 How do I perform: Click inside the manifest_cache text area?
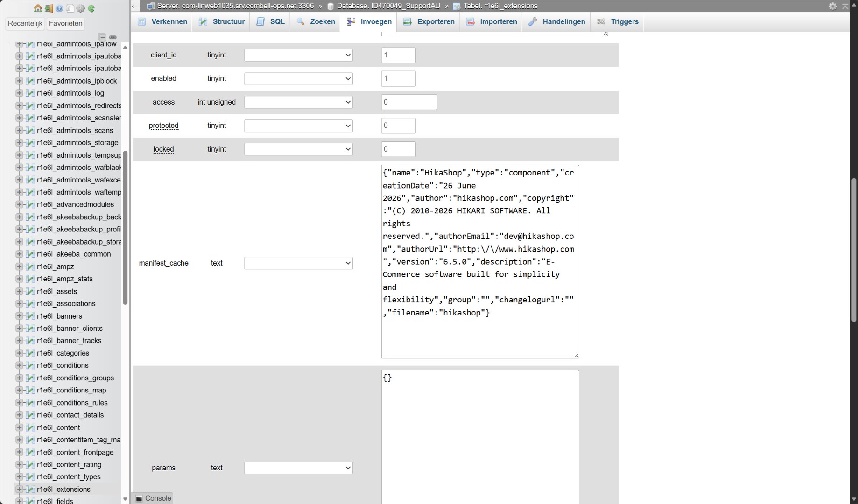click(x=480, y=262)
